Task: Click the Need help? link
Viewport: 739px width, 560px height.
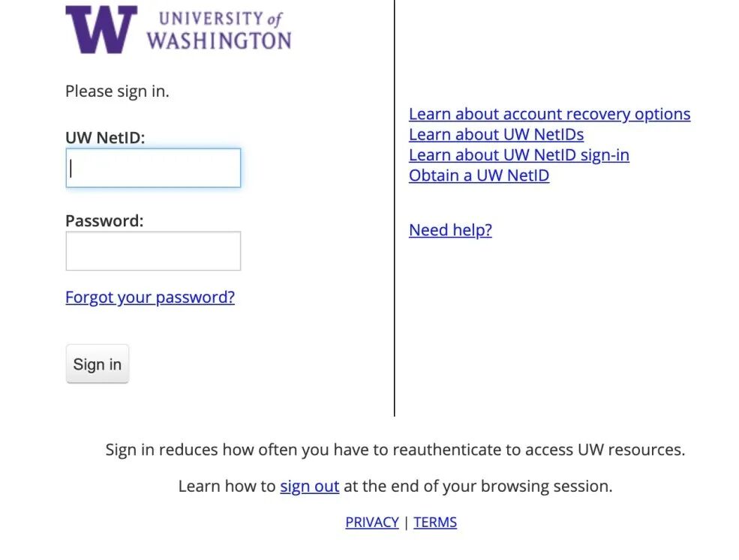Action: 450,230
